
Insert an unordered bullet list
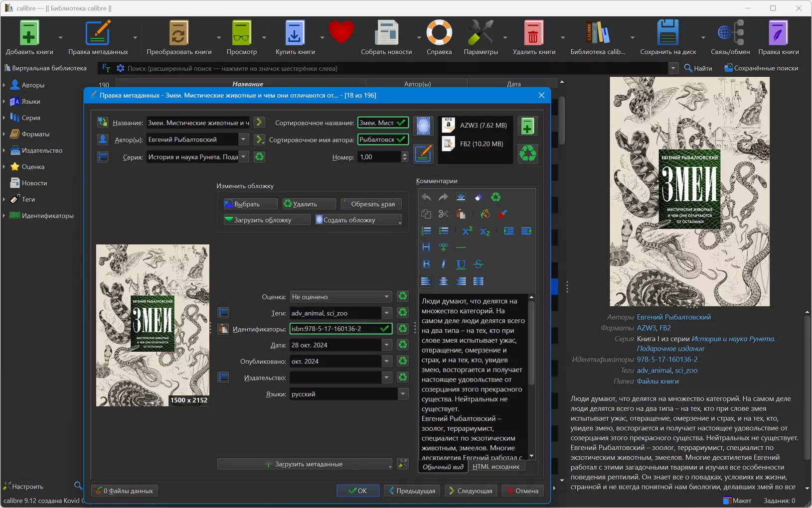click(x=443, y=231)
